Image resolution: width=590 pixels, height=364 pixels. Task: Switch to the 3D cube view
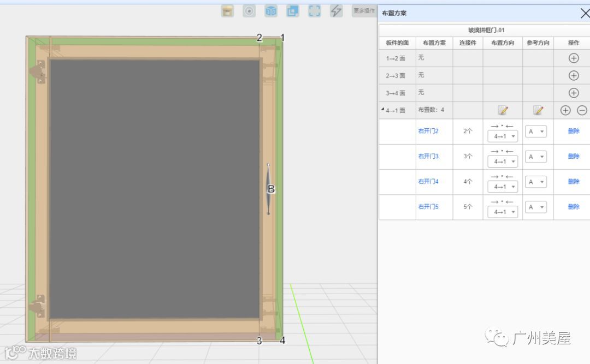[271, 11]
